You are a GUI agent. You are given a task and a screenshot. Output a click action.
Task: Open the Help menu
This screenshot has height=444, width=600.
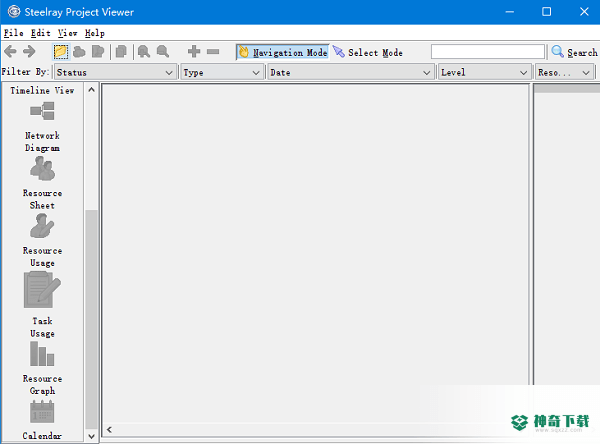pyautogui.click(x=95, y=33)
